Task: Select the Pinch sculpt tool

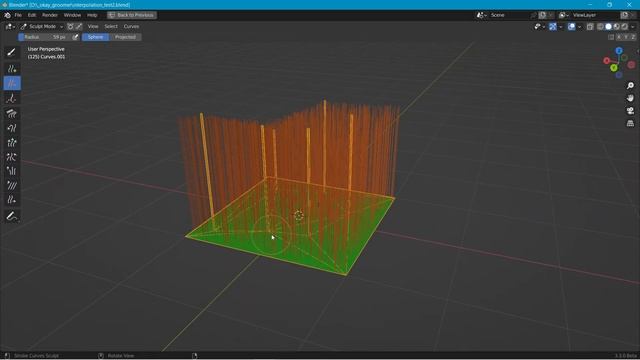Action: click(12, 157)
